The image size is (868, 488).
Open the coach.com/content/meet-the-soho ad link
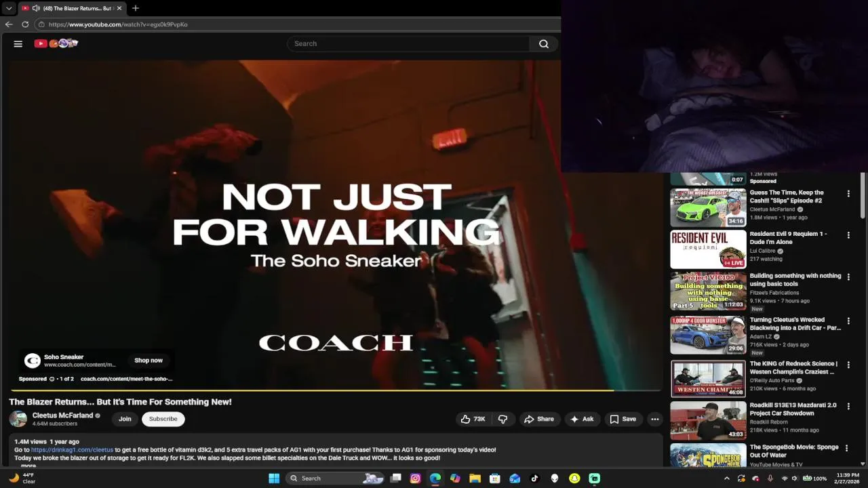126,379
